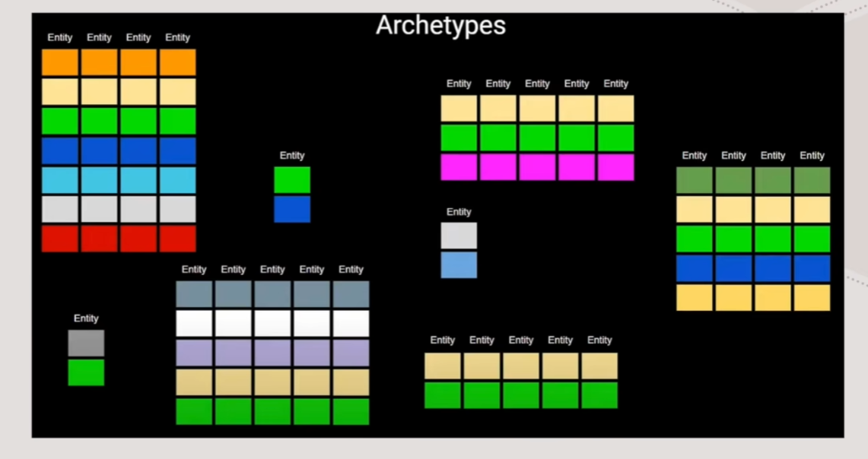Select the middle magenta block in the five-entity archetype
The image size is (868, 459).
pyautogui.click(x=538, y=167)
